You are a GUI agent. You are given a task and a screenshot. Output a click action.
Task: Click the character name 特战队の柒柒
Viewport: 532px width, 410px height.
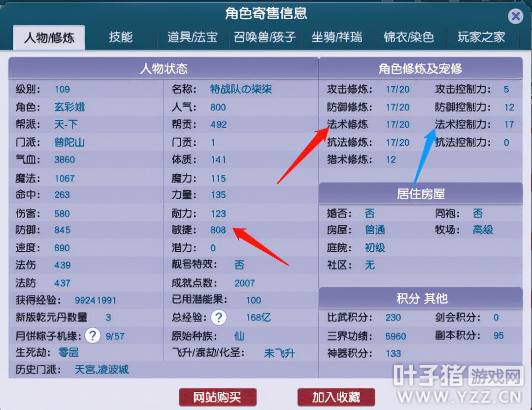click(x=241, y=89)
